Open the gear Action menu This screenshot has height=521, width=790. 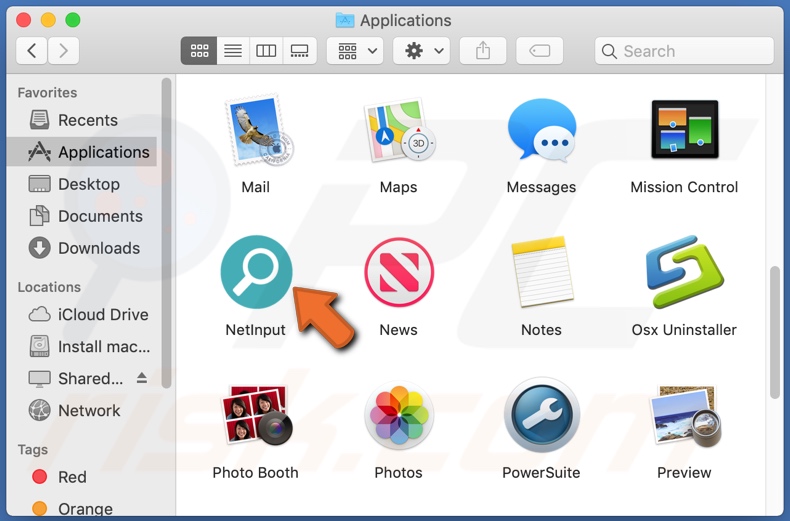coord(422,50)
